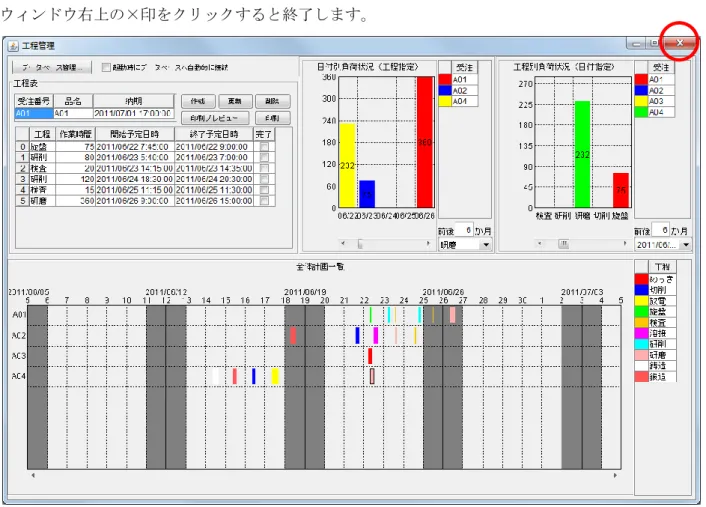
Task: Click the Java app icon in title bar
Action: pos(13,45)
